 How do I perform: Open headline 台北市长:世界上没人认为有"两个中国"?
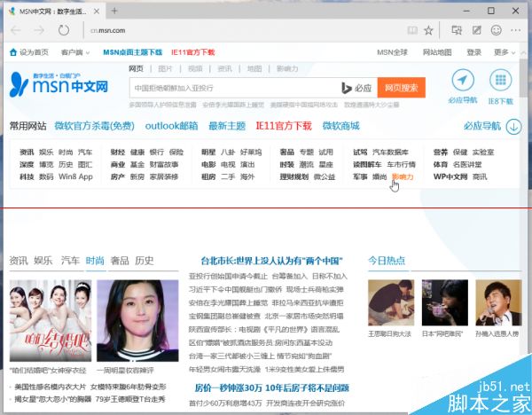(x=271, y=261)
